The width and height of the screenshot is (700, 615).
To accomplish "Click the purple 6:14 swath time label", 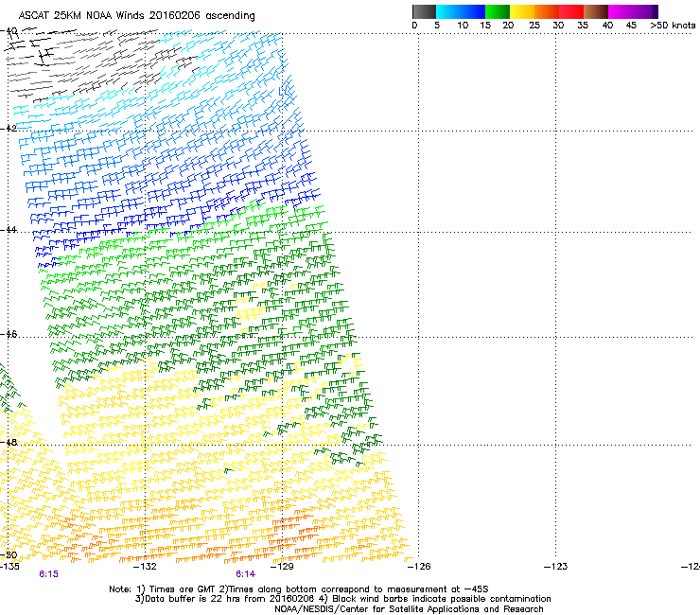I will (246, 574).
